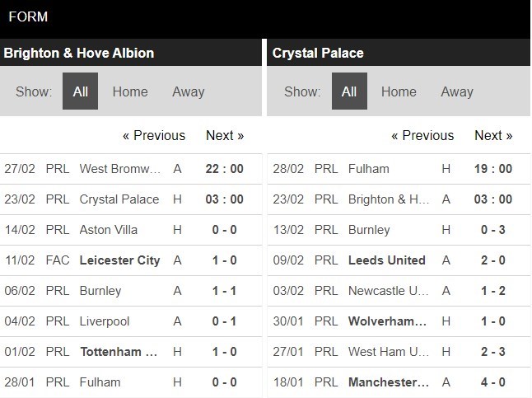The width and height of the screenshot is (532, 398).
Task: Open Brighton's Leicester City FA Cup match
Action: tap(119, 260)
